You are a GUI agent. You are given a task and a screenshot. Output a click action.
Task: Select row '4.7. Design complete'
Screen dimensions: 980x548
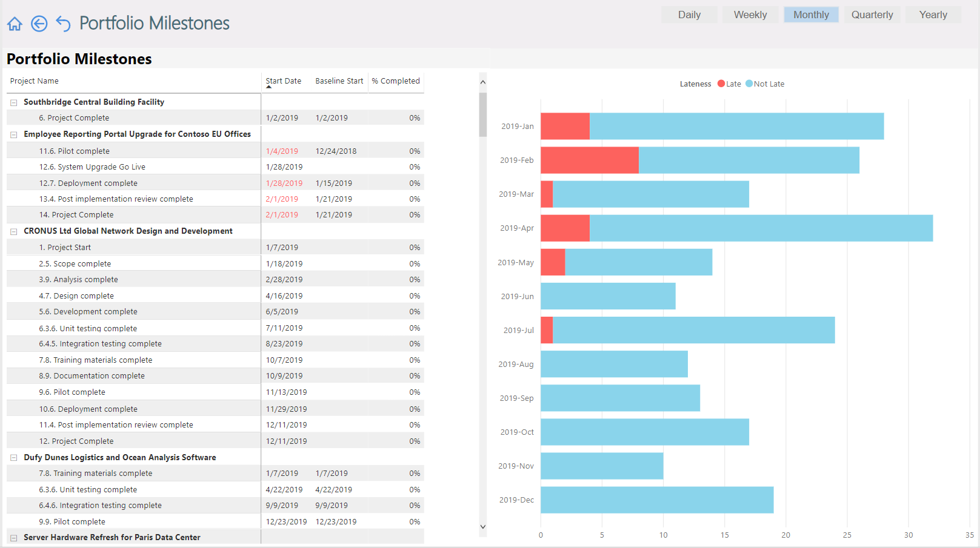[x=215, y=296]
